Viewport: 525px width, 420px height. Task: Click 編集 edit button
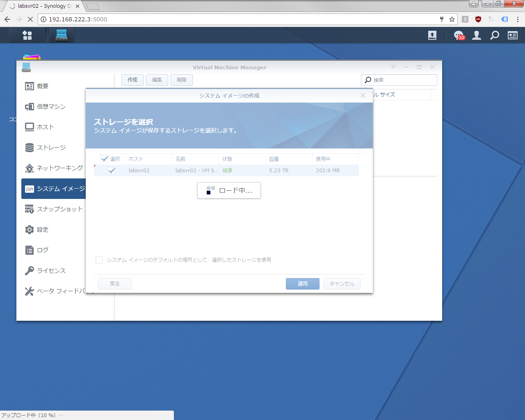coord(157,80)
